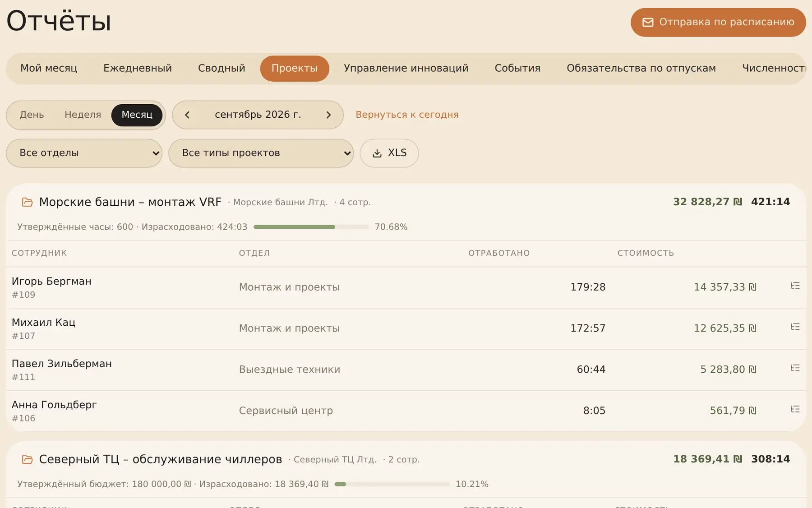This screenshot has width=812, height=508.
Task: Click employee name Павел Зильберман
Action: click(x=62, y=364)
